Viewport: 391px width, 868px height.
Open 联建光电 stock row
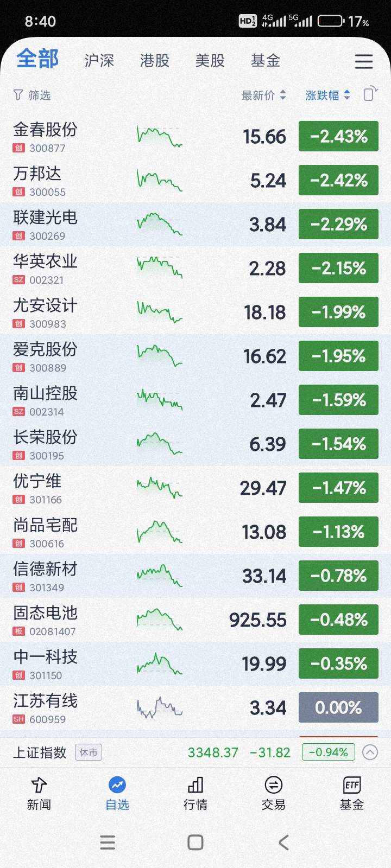point(195,225)
